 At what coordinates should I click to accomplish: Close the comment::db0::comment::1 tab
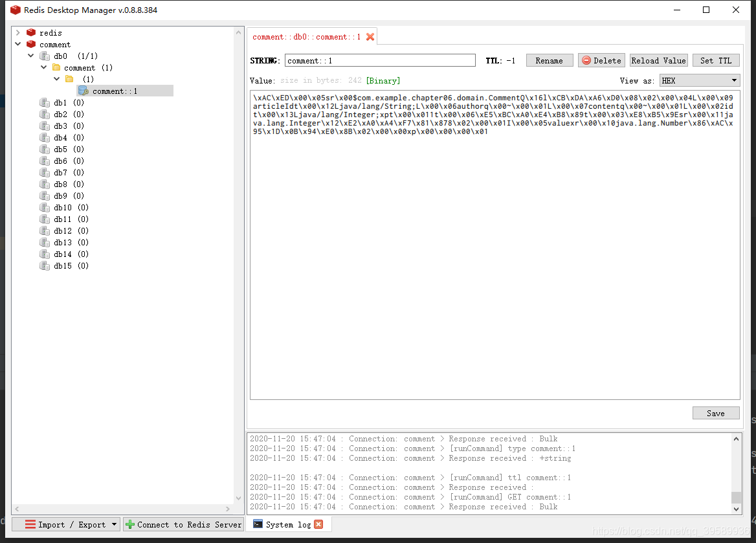pos(370,37)
